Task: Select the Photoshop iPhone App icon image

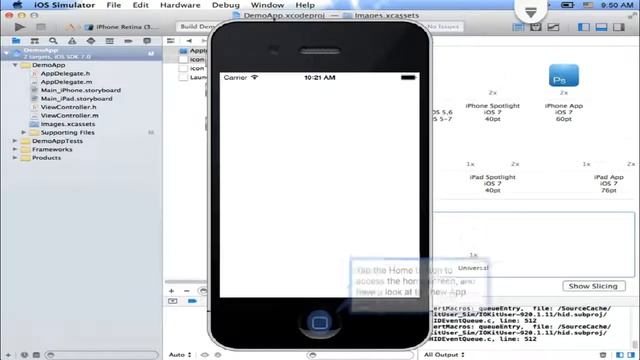Action: pos(564,75)
